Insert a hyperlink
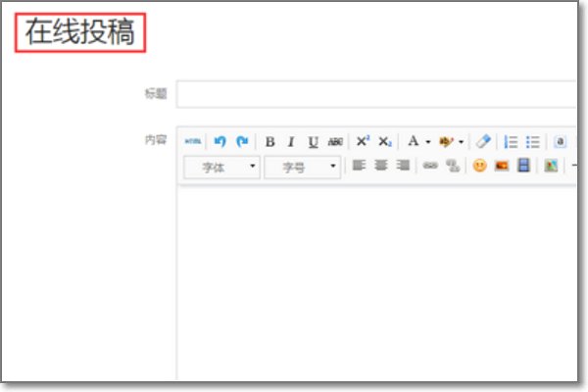 (430, 166)
